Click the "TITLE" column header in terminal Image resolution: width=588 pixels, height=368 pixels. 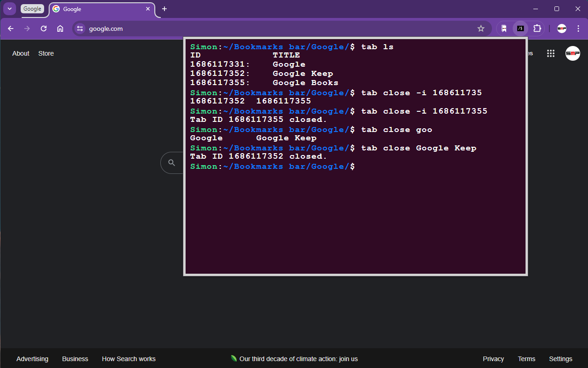pyautogui.click(x=286, y=55)
